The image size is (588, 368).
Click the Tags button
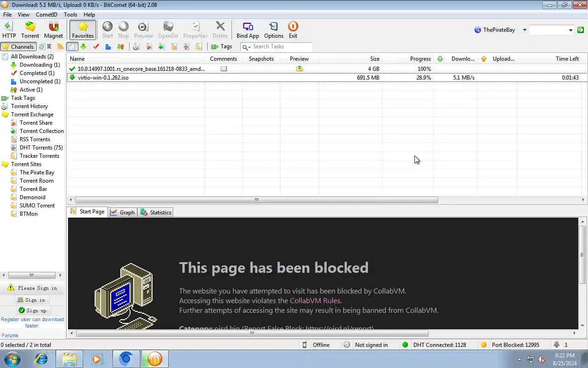click(222, 46)
